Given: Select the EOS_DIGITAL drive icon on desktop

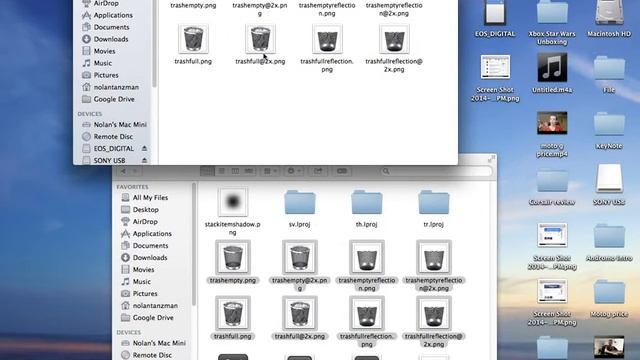Looking at the screenshot, I should (495, 12).
